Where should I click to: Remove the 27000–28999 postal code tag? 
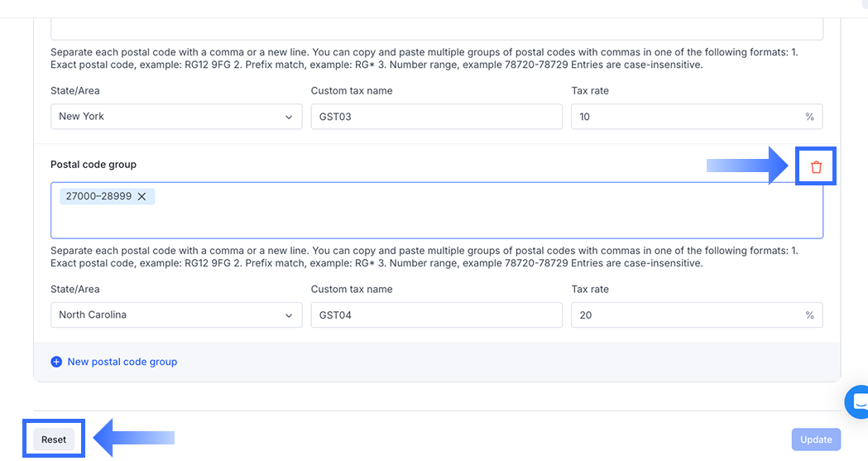tap(141, 196)
